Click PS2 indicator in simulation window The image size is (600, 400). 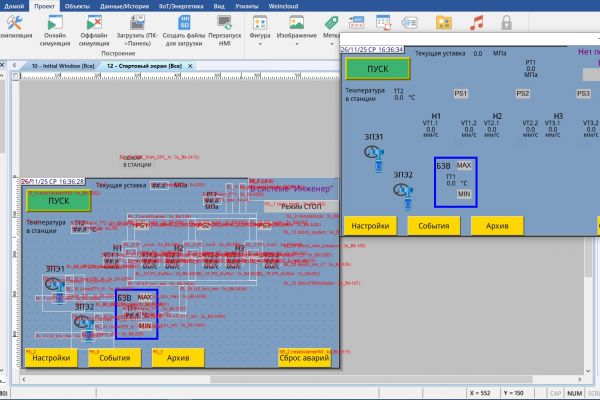pyautogui.click(x=522, y=93)
